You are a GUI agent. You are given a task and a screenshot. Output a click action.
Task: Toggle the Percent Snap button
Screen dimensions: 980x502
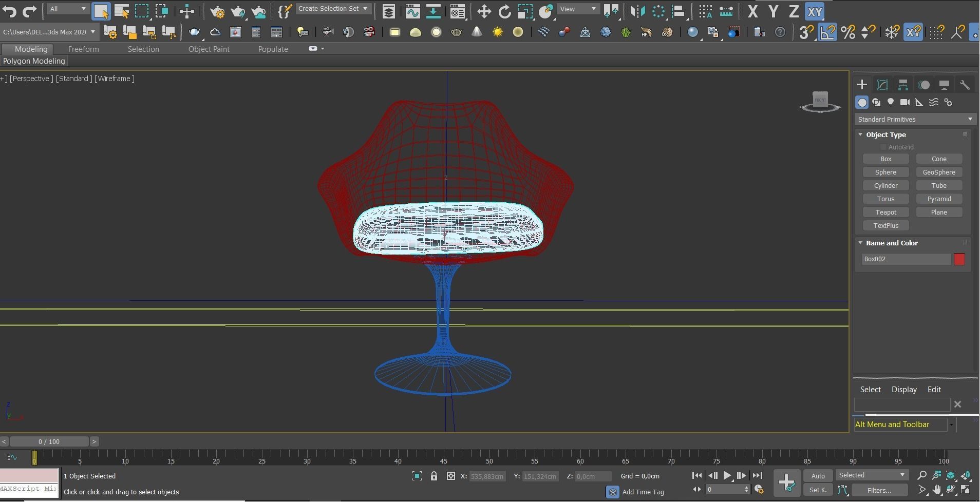click(x=848, y=32)
